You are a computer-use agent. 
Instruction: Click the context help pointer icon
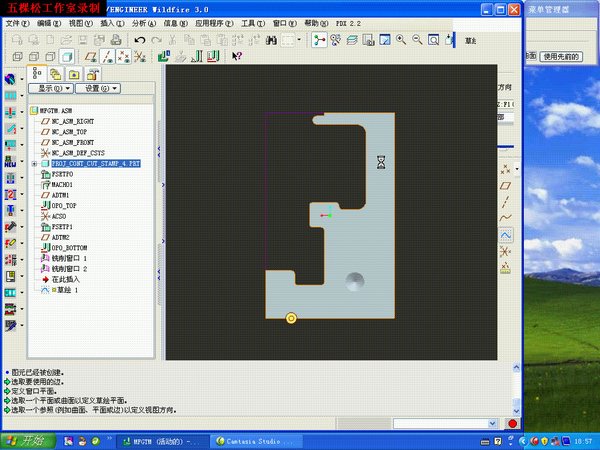237,57
